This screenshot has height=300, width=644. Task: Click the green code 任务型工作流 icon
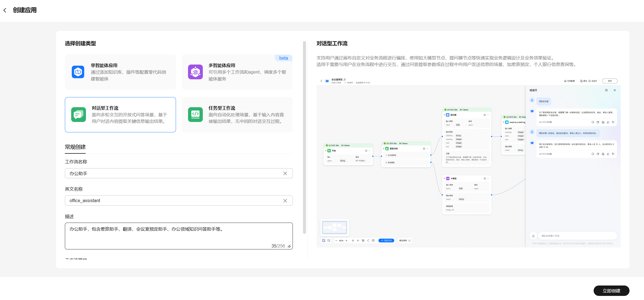195,115
